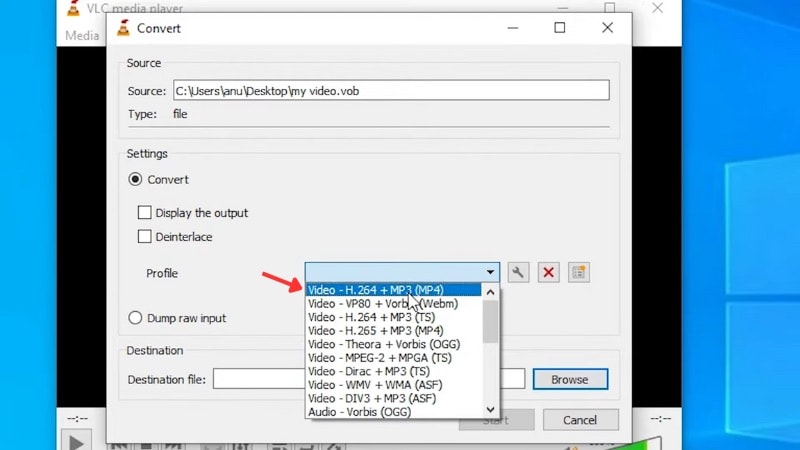Click the profile list scrollbar thumb
Viewport: 800px width, 450px height.
490,321
